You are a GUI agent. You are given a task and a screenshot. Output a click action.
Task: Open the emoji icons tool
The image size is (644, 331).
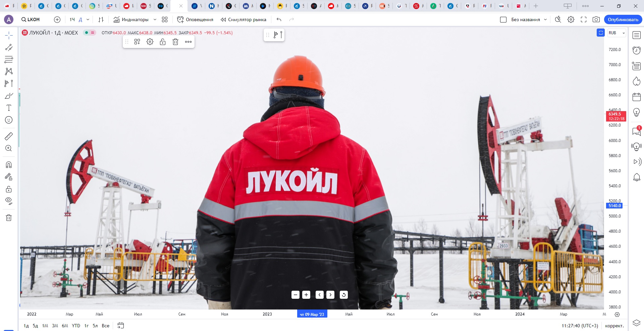pos(9,120)
